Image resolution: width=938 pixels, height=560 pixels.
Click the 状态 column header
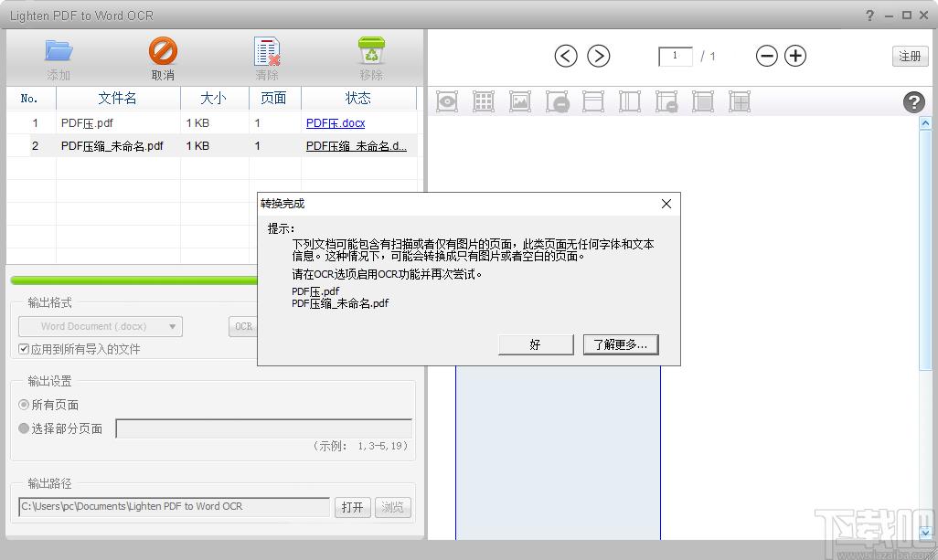[x=358, y=98]
